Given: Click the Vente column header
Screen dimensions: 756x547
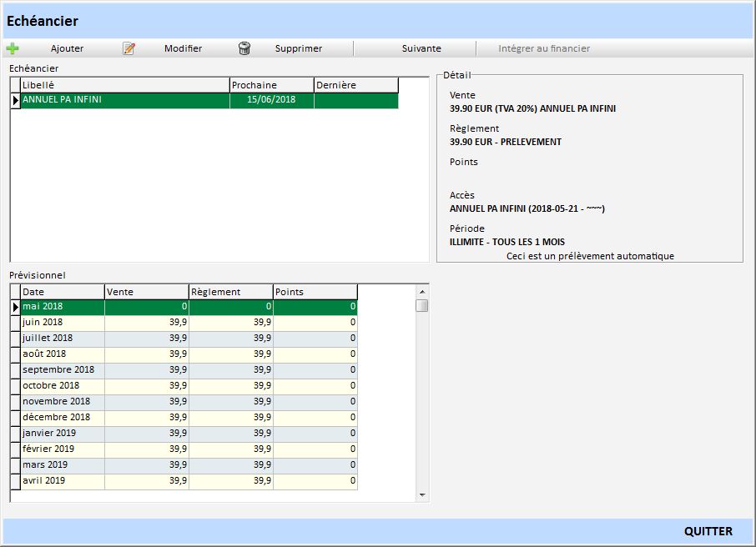Looking at the screenshot, I should [147, 292].
